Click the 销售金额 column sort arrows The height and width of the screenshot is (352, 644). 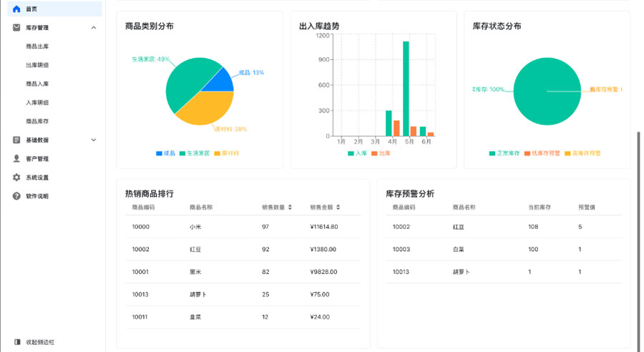(x=338, y=207)
